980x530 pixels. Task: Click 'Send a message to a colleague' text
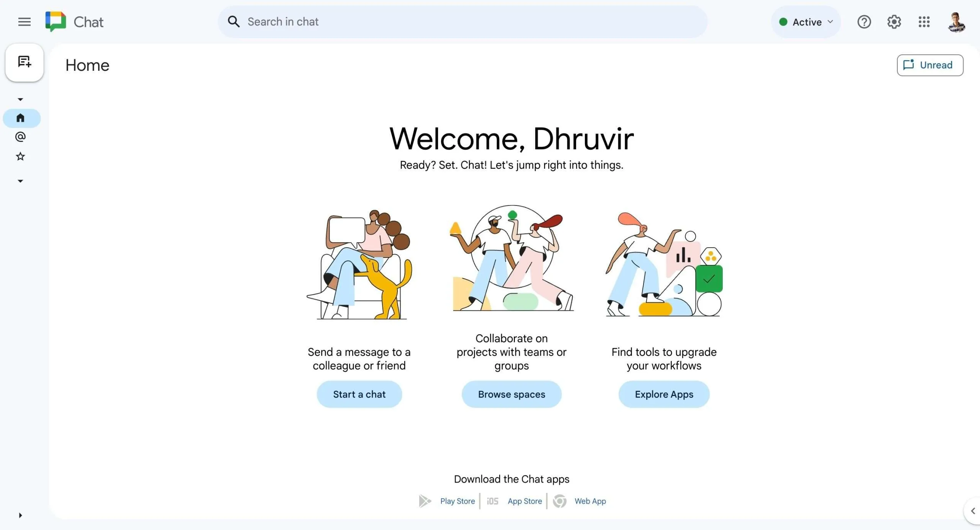359,359
